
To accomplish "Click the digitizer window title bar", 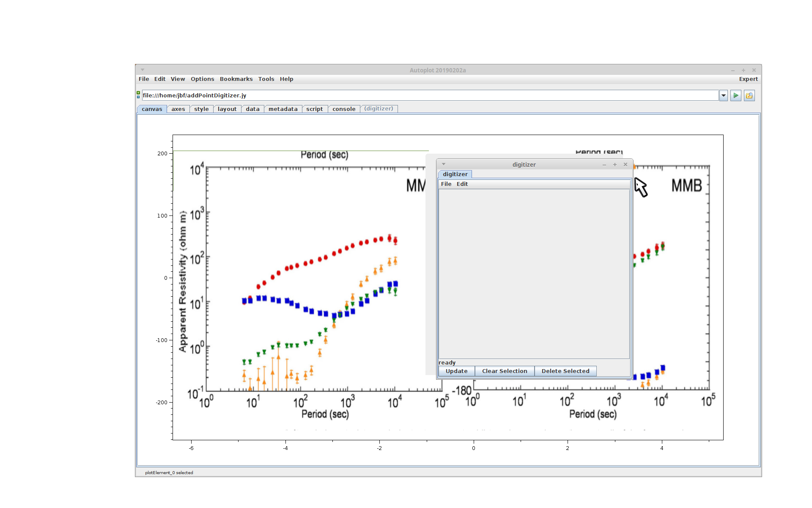I will pyautogui.click(x=524, y=165).
